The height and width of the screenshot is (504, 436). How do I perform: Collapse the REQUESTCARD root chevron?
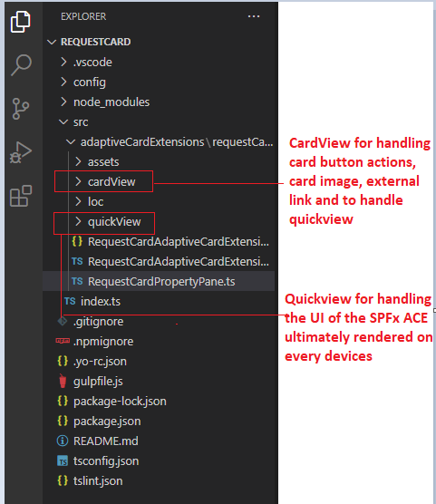point(52,42)
